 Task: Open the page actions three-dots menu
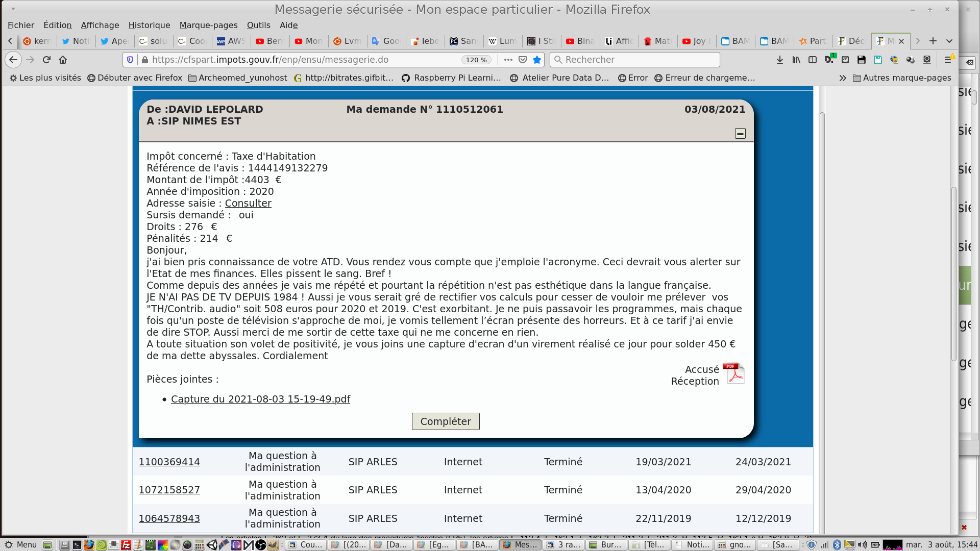(508, 60)
